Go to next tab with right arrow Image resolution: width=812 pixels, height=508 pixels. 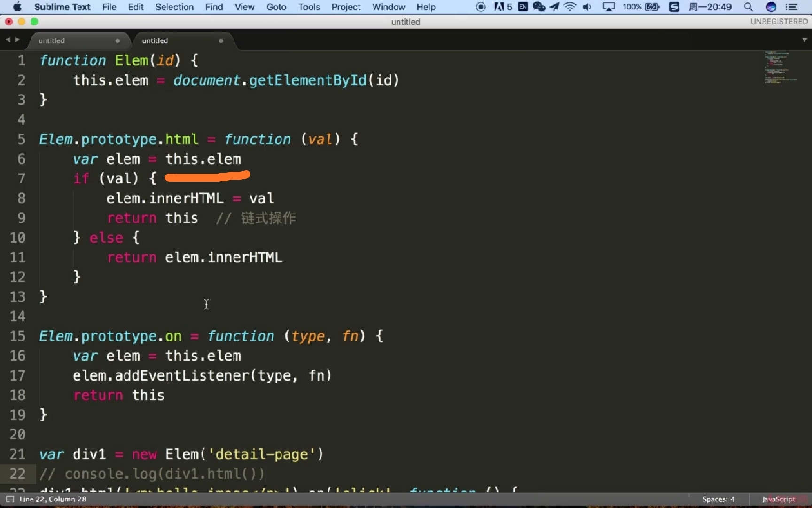click(17, 40)
